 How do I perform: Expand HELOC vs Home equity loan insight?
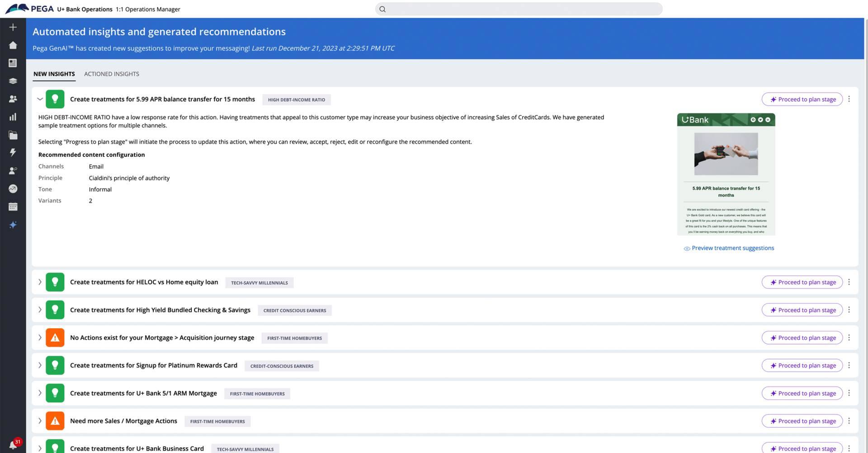[x=40, y=282]
